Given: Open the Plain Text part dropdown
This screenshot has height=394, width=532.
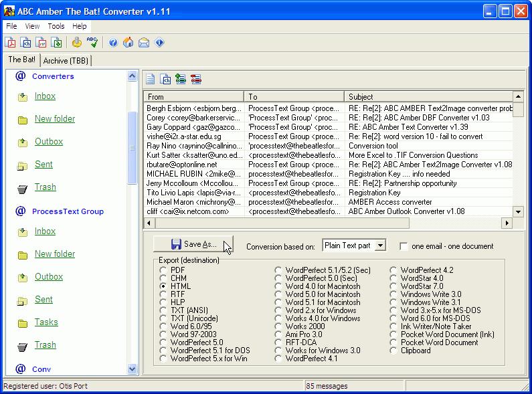Looking at the screenshot, I should [381, 245].
